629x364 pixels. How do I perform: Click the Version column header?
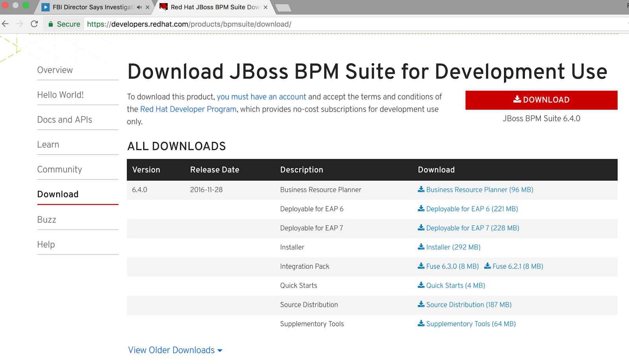tap(146, 170)
